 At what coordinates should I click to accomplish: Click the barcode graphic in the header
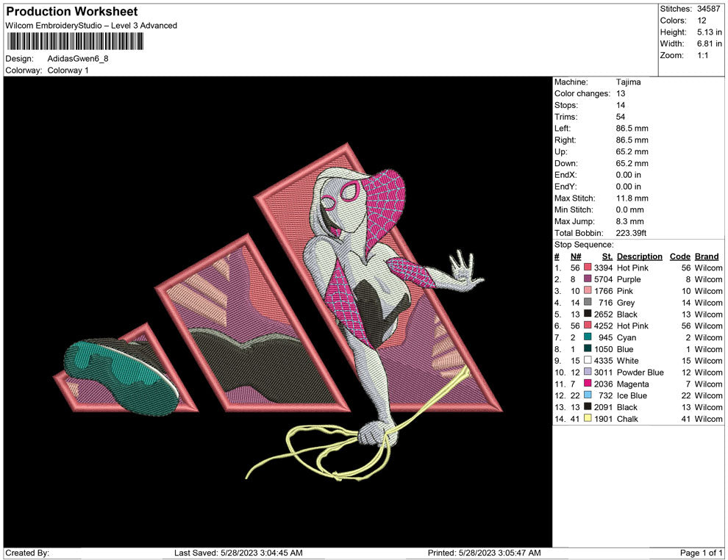click(75, 41)
